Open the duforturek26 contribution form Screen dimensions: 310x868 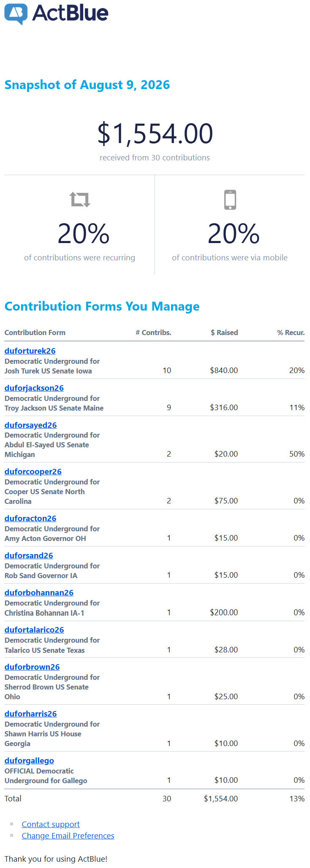pos(30,351)
